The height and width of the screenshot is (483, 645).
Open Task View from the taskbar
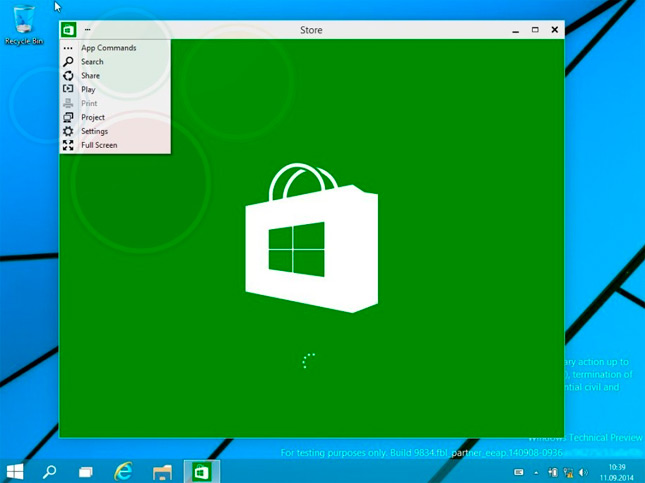(86, 471)
